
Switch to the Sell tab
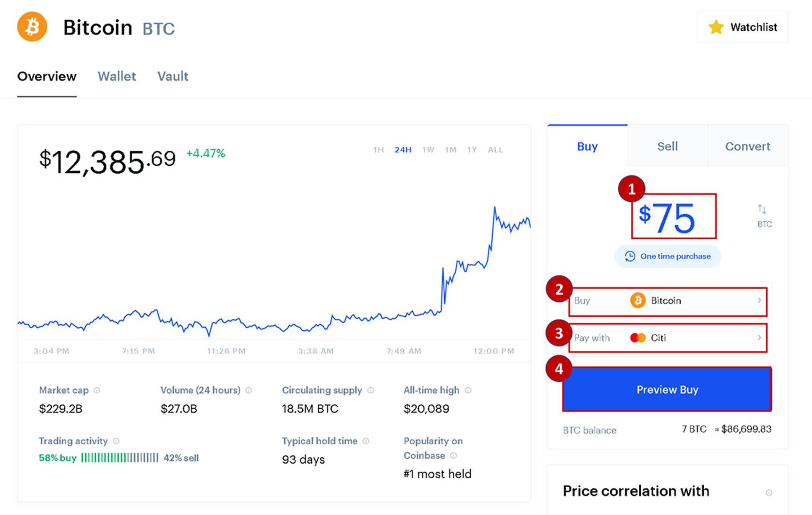click(x=667, y=146)
